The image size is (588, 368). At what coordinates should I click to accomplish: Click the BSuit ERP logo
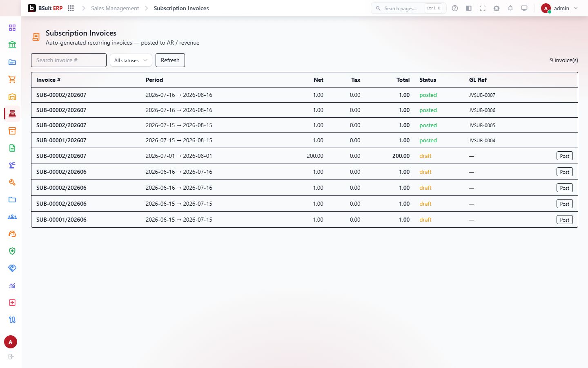pyautogui.click(x=45, y=8)
